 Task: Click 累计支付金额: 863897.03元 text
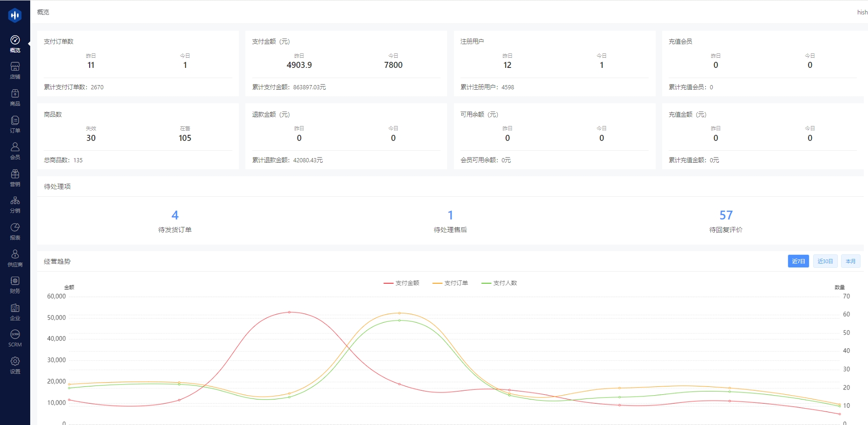click(x=289, y=87)
